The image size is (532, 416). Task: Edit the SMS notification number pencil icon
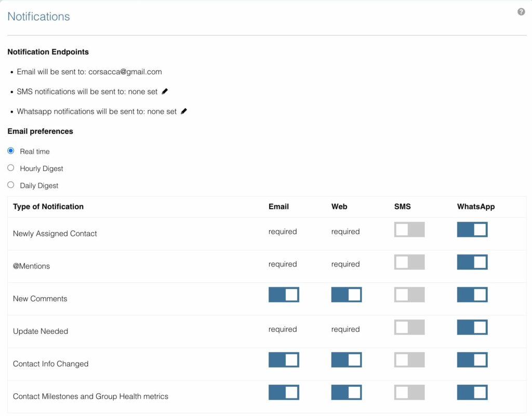pyautogui.click(x=165, y=91)
